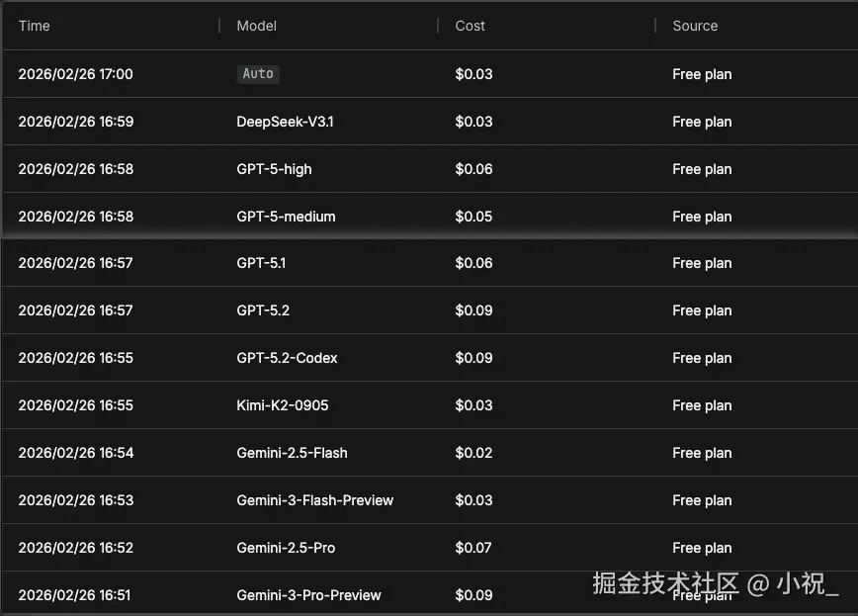The image size is (858, 616).
Task: Click the Auto model badge
Action: [x=258, y=74]
